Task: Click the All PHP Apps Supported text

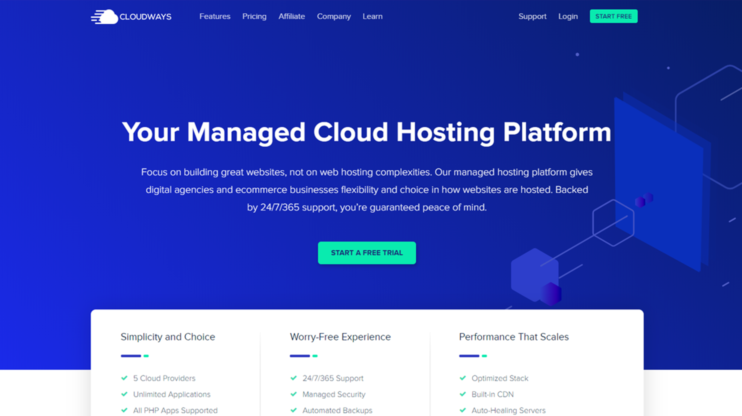Action: point(175,410)
